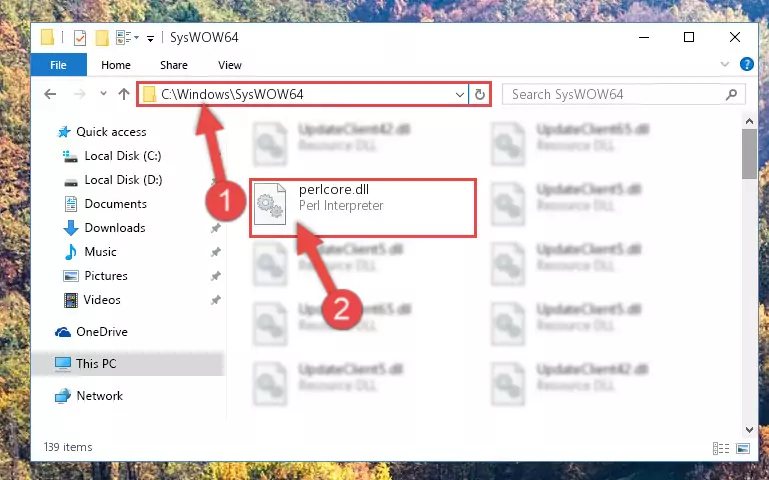
Task: Click the Search SysWOW64 box
Action: click(x=623, y=94)
